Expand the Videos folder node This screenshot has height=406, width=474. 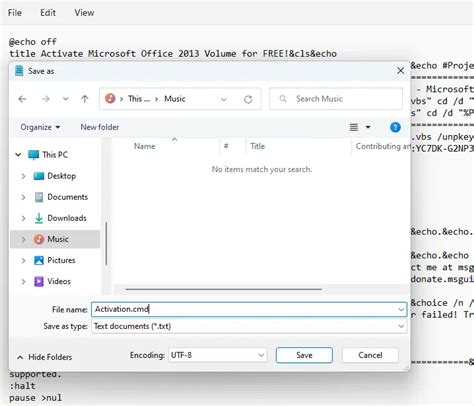coord(23,282)
